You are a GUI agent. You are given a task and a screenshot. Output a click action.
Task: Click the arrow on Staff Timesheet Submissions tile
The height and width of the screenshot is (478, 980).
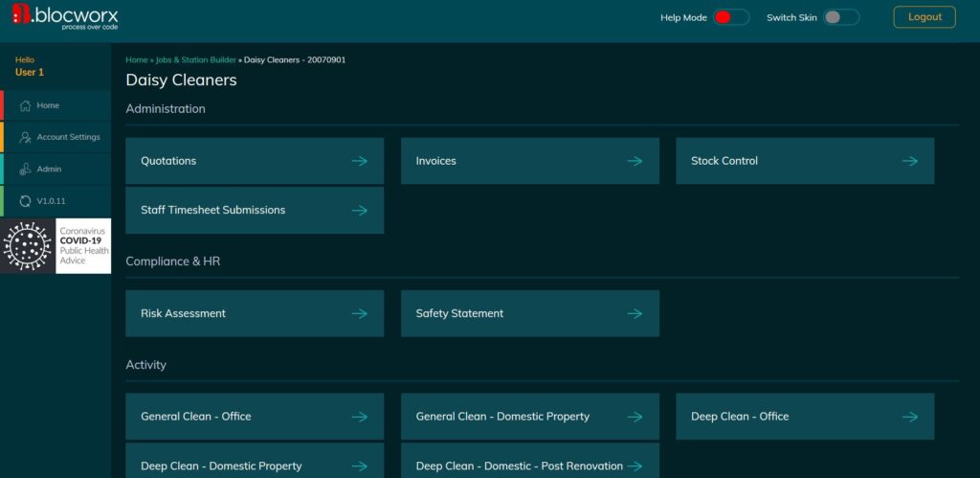click(360, 211)
